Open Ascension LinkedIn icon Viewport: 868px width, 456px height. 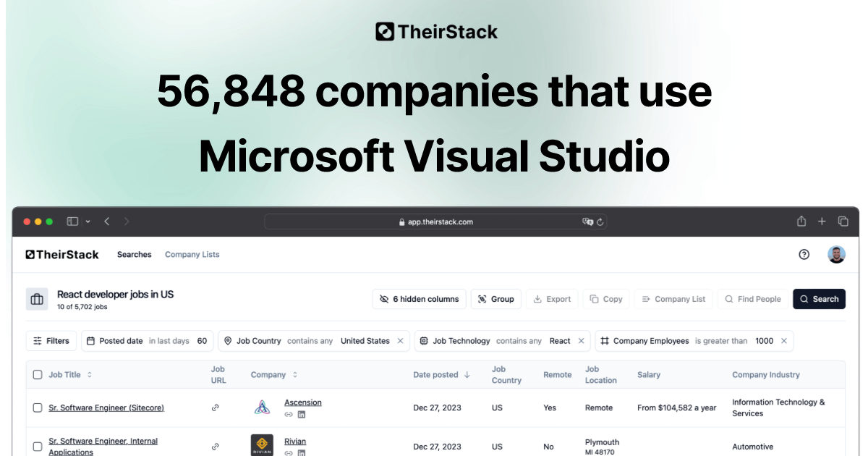tap(302, 415)
